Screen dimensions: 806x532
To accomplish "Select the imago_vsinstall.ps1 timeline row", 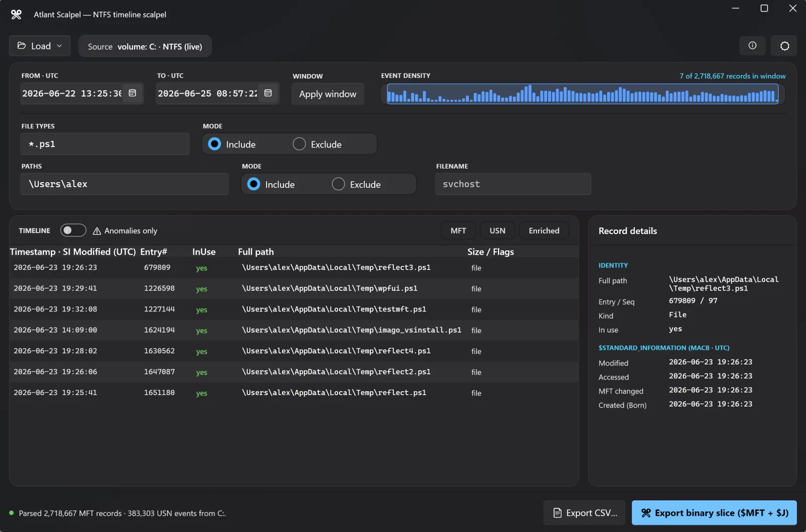I will click(294, 330).
